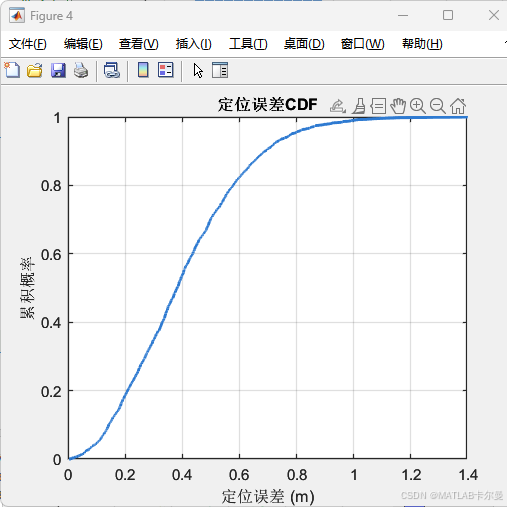507x507 pixels.
Task: Open the Property Inspector icon
Action: pyautogui.click(x=220, y=70)
